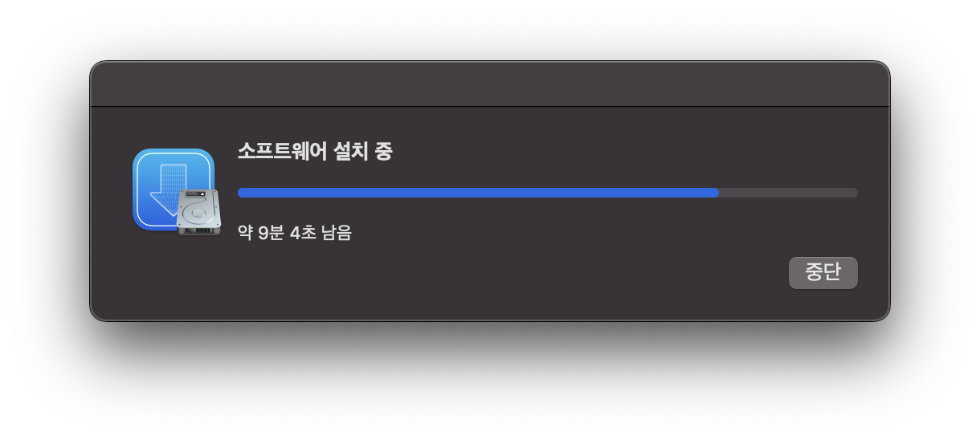The height and width of the screenshot is (440, 980).
Task: Select the 소프트웨어 설치 중 heading
Action: 315,151
